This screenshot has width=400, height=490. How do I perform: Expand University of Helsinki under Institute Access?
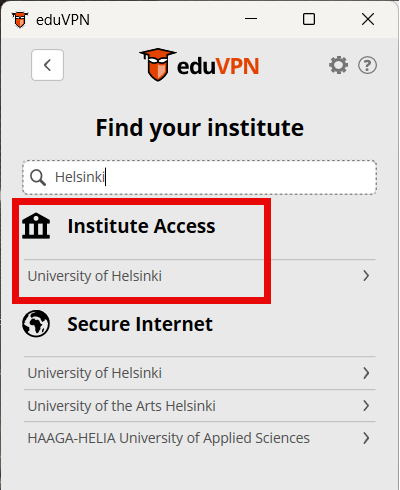(x=366, y=276)
